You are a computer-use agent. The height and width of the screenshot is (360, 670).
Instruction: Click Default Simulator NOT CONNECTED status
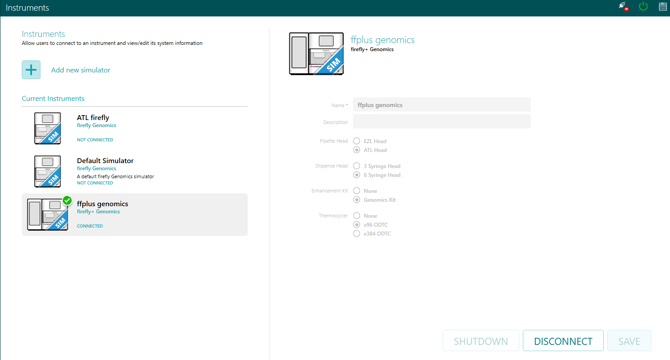(95, 183)
